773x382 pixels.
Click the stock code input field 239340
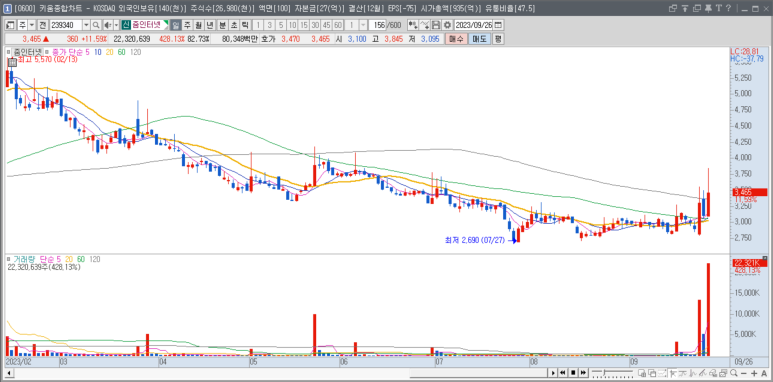[x=66, y=25]
